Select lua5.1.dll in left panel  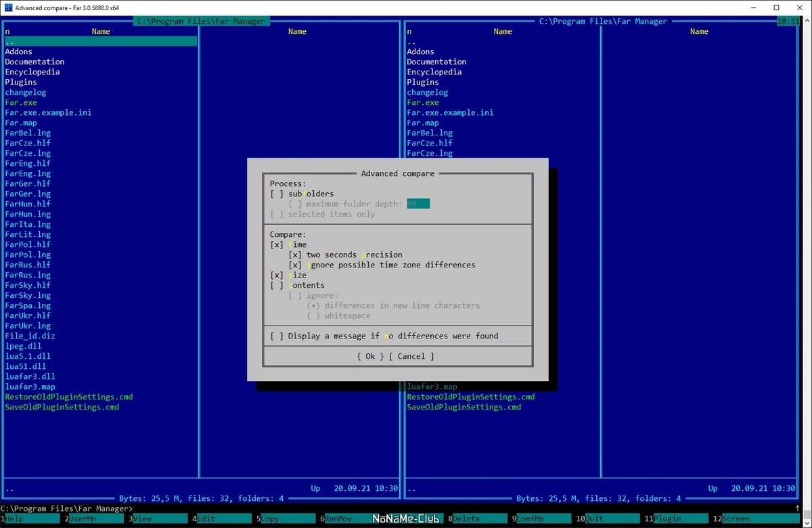coord(28,356)
